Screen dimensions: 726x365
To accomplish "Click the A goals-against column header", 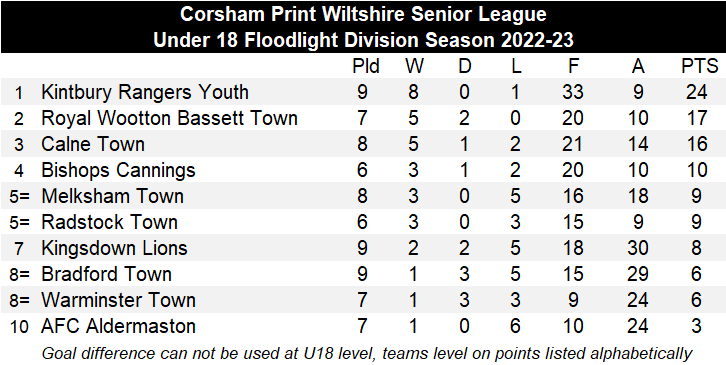I will 638,67.
